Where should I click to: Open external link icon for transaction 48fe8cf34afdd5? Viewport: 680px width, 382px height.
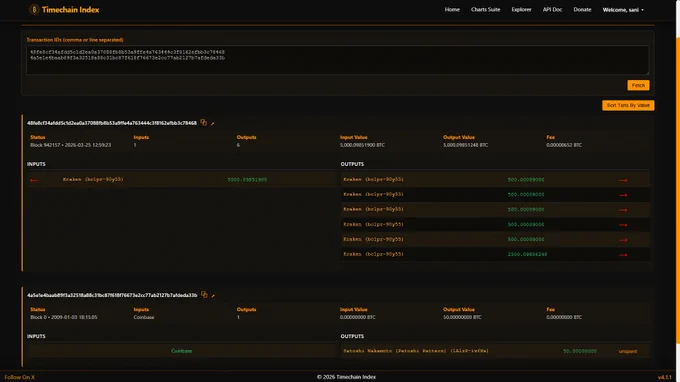pyautogui.click(x=212, y=124)
